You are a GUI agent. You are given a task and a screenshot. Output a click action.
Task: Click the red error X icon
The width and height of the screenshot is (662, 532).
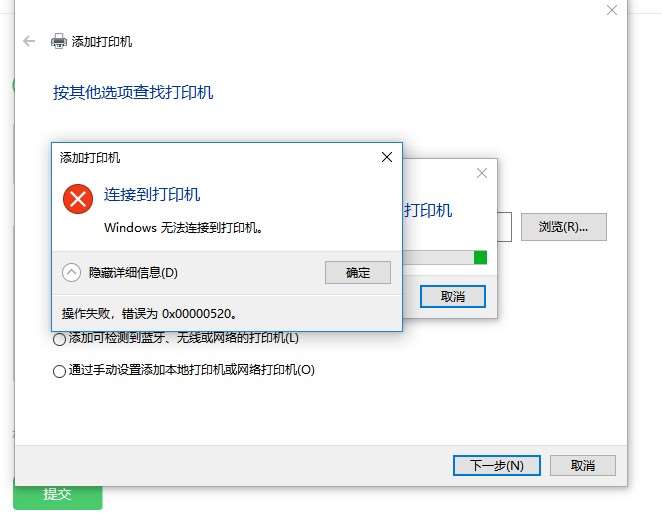pos(78,199)
